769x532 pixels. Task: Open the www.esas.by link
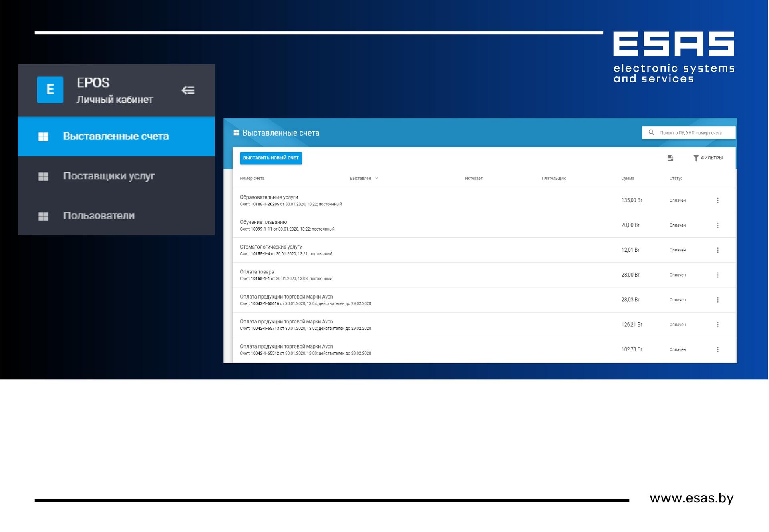coord(691,498)
